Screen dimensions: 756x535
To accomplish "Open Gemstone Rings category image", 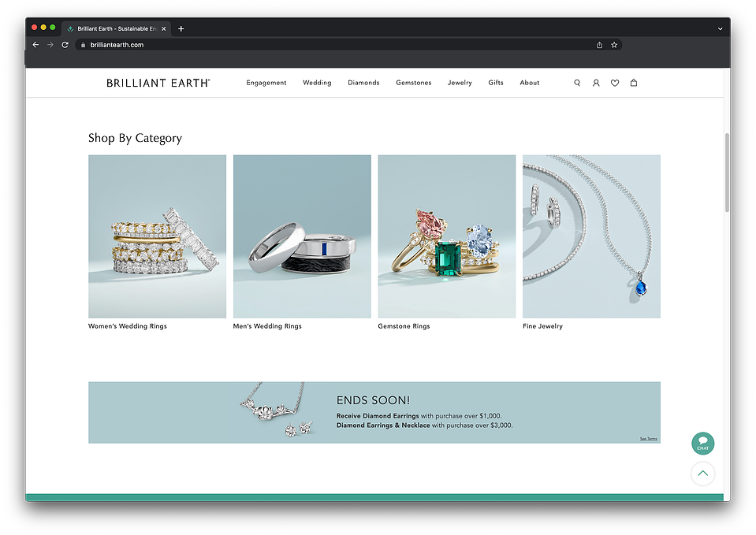I will pos(447,236).
